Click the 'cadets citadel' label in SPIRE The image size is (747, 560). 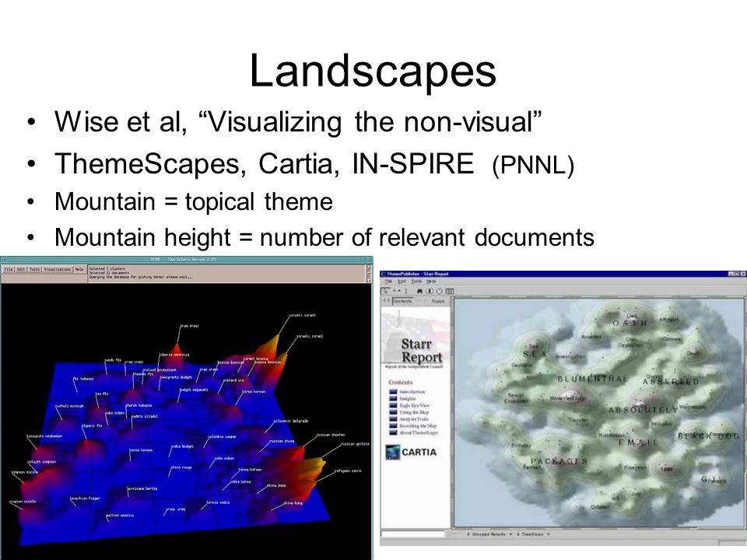click(145, 416)
